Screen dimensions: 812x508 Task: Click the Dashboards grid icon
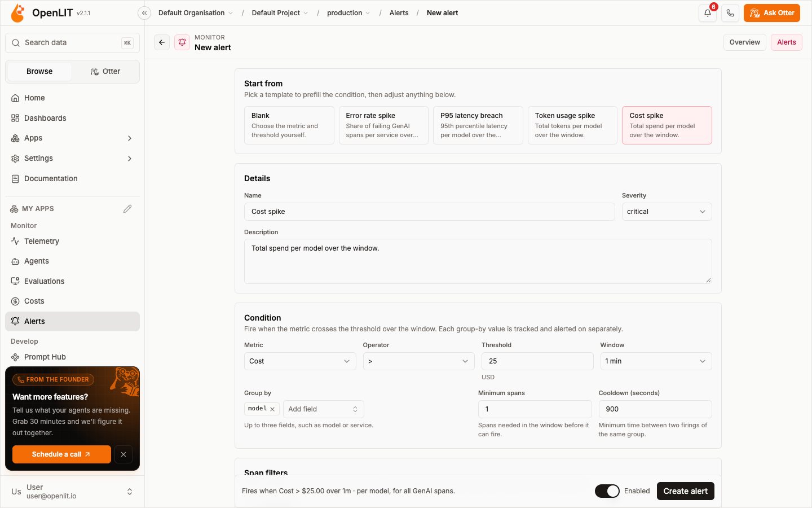tap(15, 119)
